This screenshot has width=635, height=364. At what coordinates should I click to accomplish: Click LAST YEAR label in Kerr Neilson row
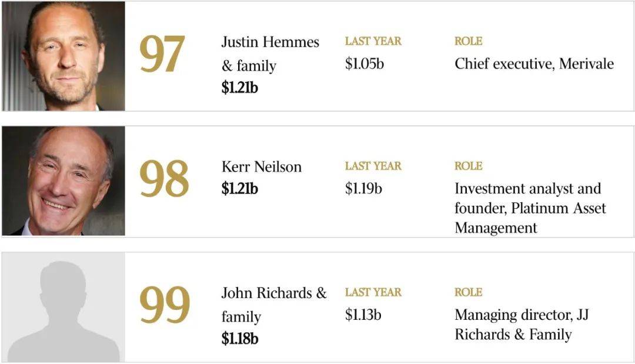coord(373,166)
